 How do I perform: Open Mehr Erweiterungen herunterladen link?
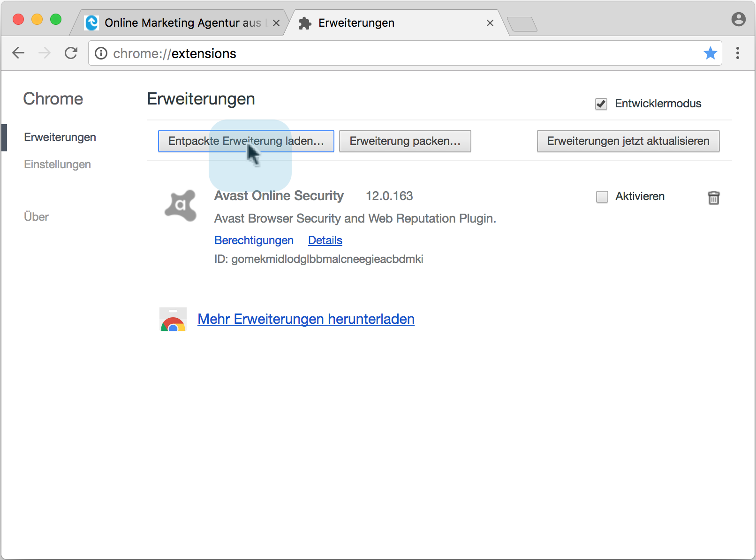click(306, 319)
